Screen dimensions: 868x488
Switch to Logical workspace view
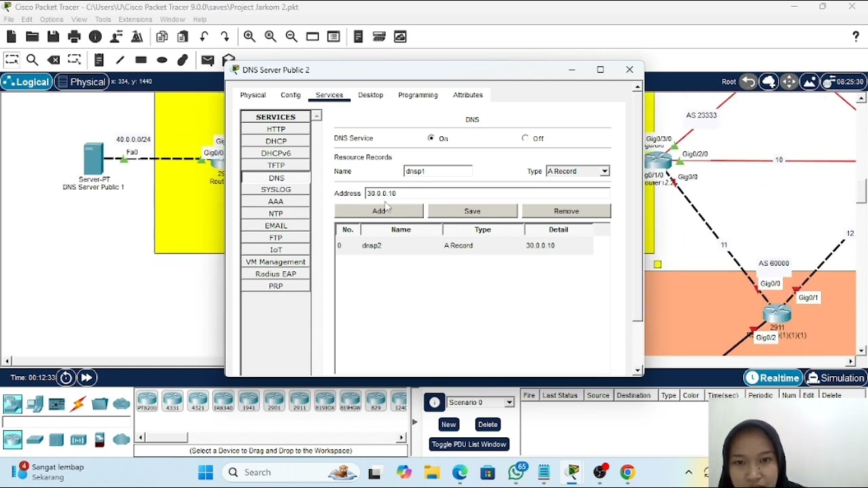coord(26,82)
